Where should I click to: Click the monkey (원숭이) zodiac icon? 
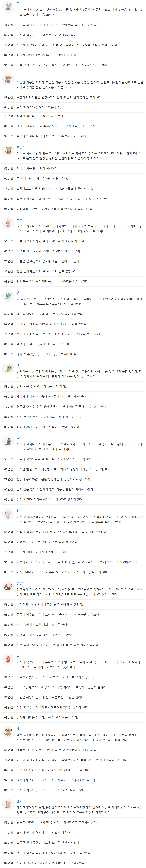coord(8,586)
